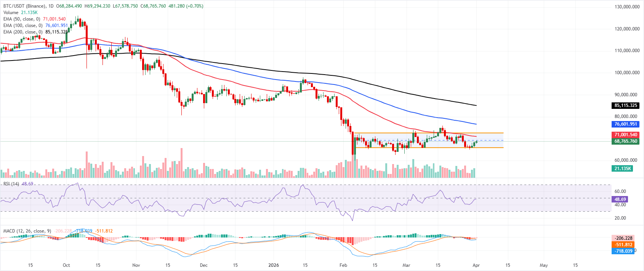Screen dimensions: 644x271
Task: Click the 100,000.000 price axis label
Action: tap(627, 73)
